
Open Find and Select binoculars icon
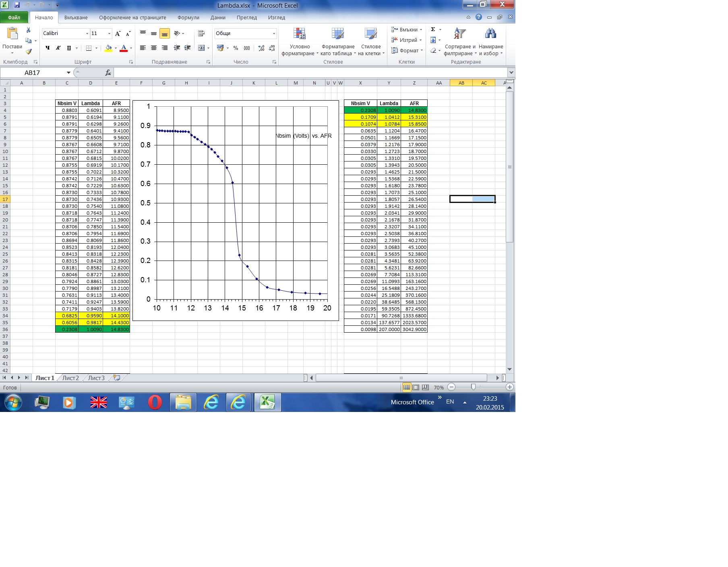[490, 34]
